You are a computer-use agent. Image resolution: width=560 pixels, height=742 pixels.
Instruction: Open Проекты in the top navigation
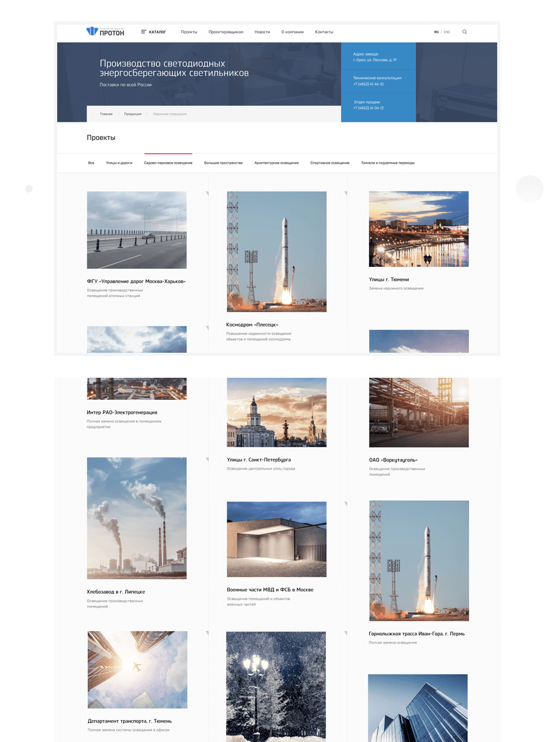pos(189,32)
